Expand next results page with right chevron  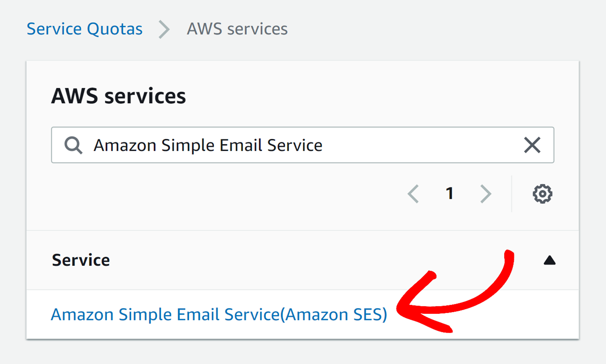[x=486, y=194]
